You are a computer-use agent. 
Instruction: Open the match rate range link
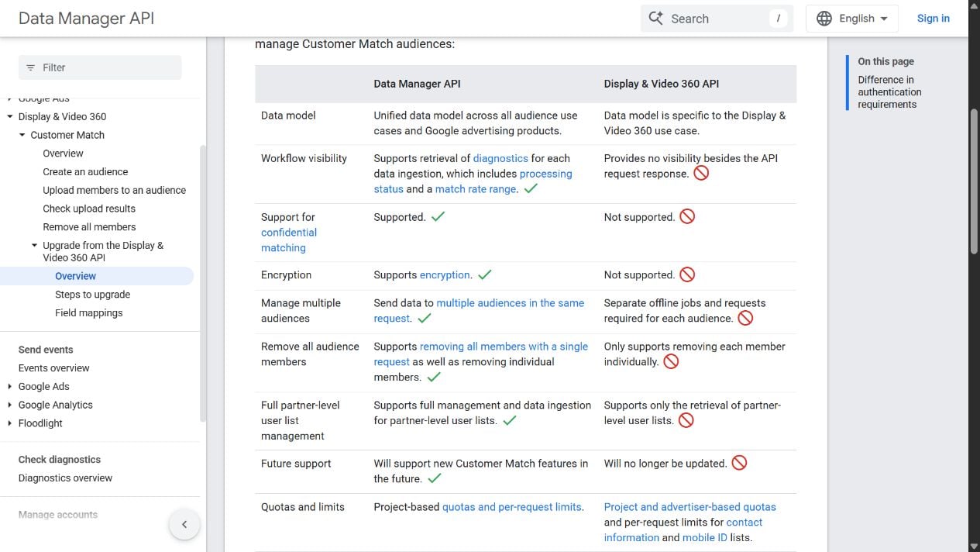[476, 189]
